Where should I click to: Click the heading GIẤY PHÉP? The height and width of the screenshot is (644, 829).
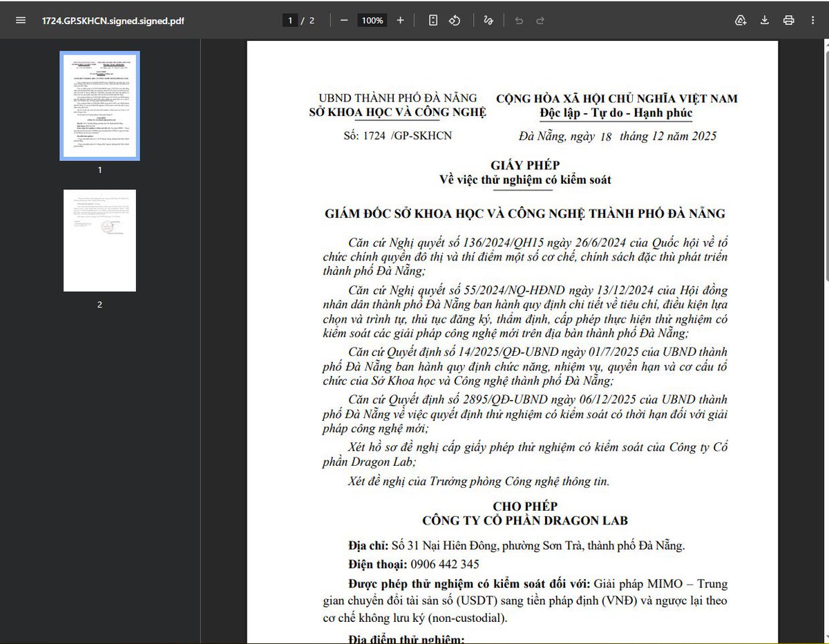point(525,165)
